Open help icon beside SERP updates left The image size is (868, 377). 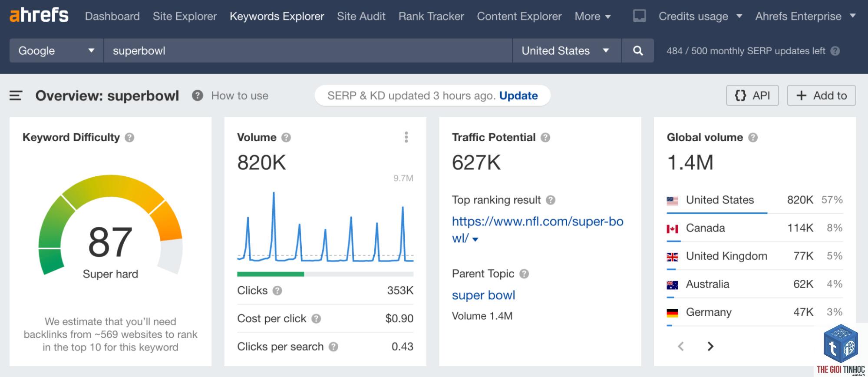[x=835, y=51]
